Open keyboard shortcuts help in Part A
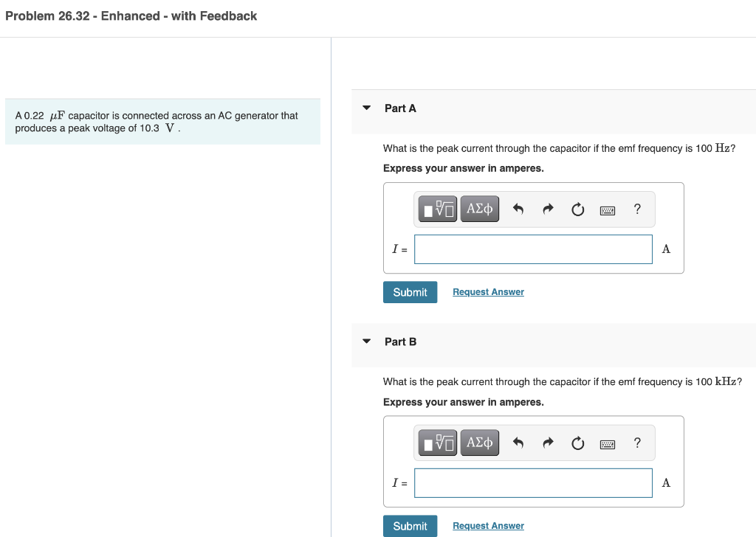The width and height of the screenshot is (756, 537). coord(607,209)
